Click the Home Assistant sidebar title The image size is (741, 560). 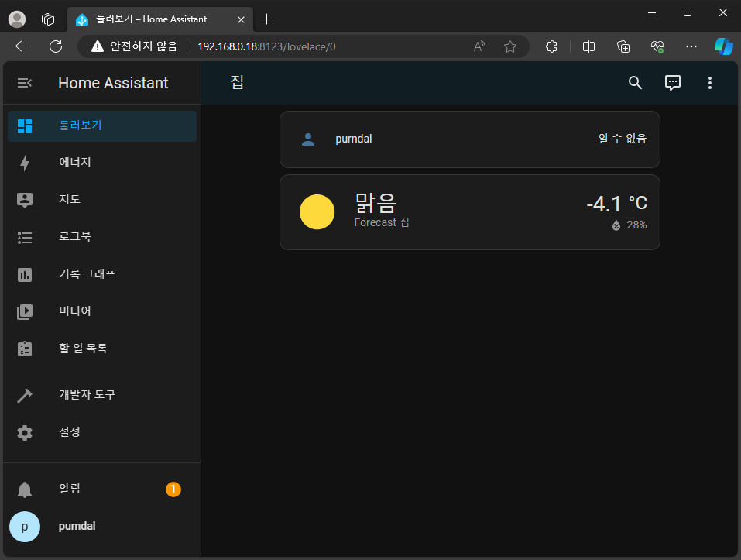pos(113,83)
